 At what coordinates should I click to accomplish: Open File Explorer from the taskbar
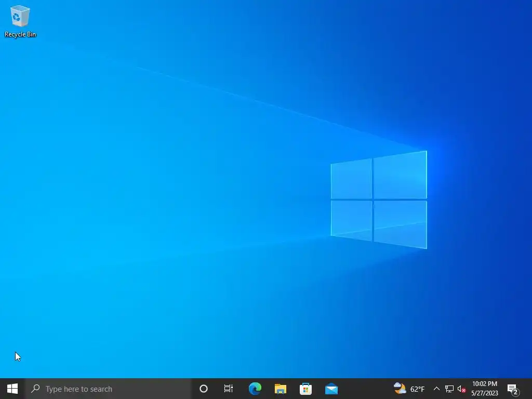pyautogui.click(x=280, y=389)
